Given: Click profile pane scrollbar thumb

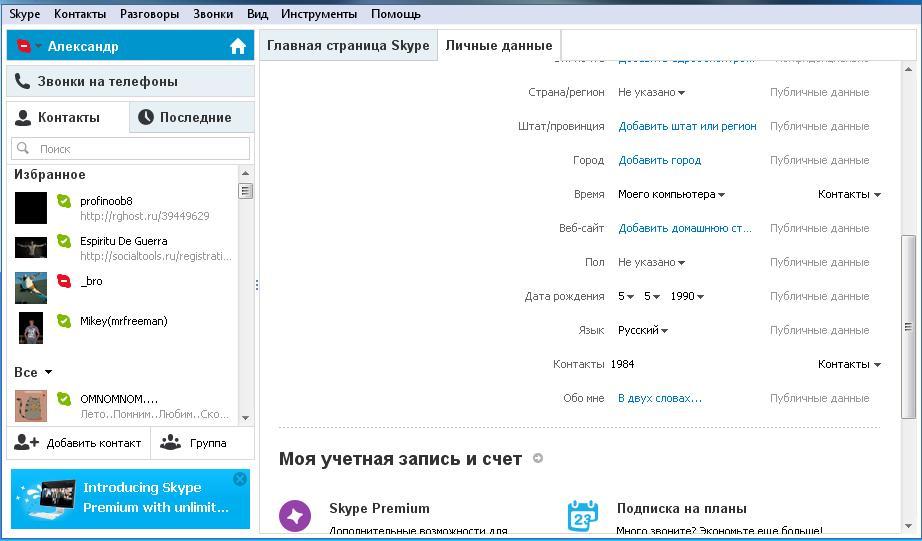Looking at the screenshot, I should pos(908,326).
